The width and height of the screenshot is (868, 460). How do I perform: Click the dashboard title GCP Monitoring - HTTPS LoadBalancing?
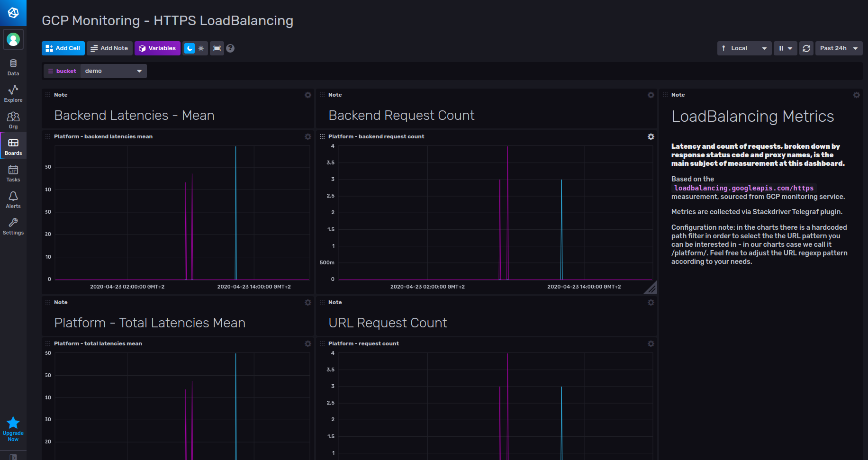coord(168,21)
